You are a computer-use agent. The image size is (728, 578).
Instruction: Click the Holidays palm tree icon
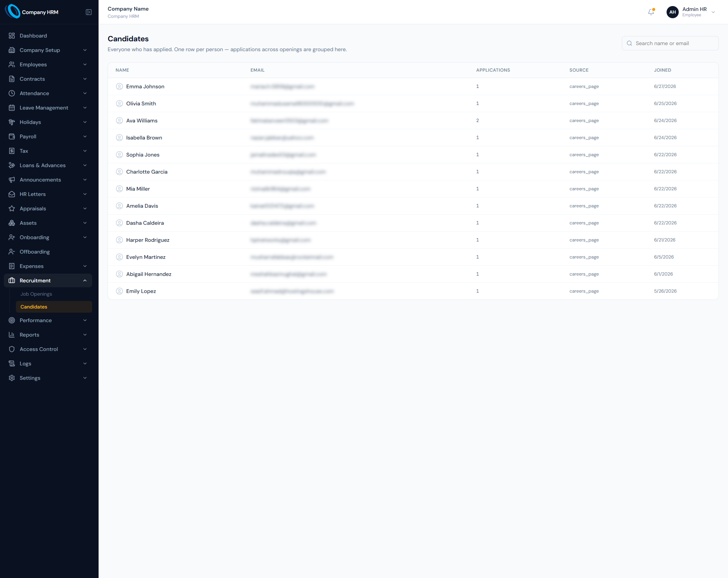[12, 122]
